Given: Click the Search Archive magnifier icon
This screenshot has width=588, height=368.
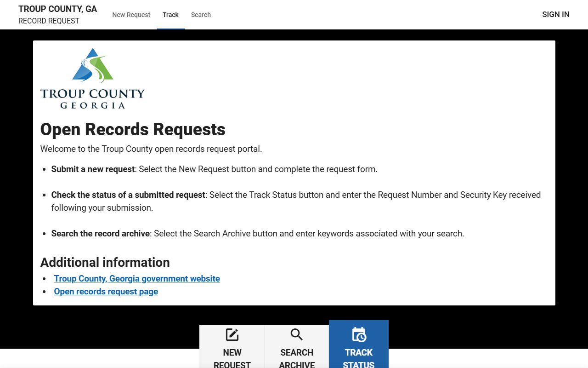Looking at the screenshot, I should tap(297, 335).
